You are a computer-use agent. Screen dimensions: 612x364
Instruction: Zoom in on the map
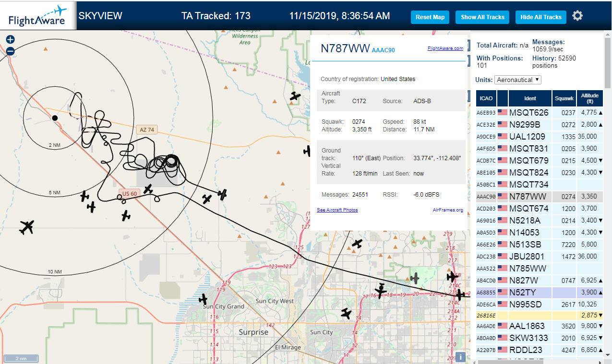click(10, 40)
